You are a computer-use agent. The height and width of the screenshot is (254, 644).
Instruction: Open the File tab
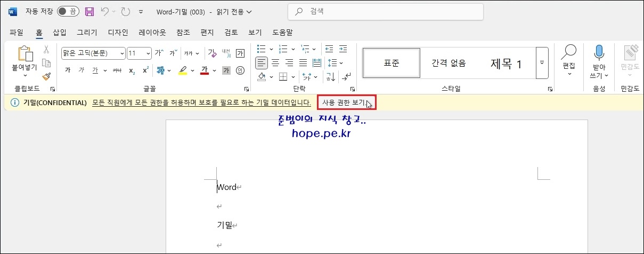(17, 32)
